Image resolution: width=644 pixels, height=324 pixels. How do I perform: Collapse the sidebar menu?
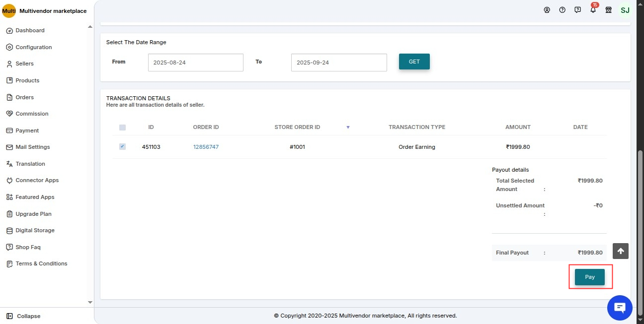pyautogui.click(x=23, y=316)
